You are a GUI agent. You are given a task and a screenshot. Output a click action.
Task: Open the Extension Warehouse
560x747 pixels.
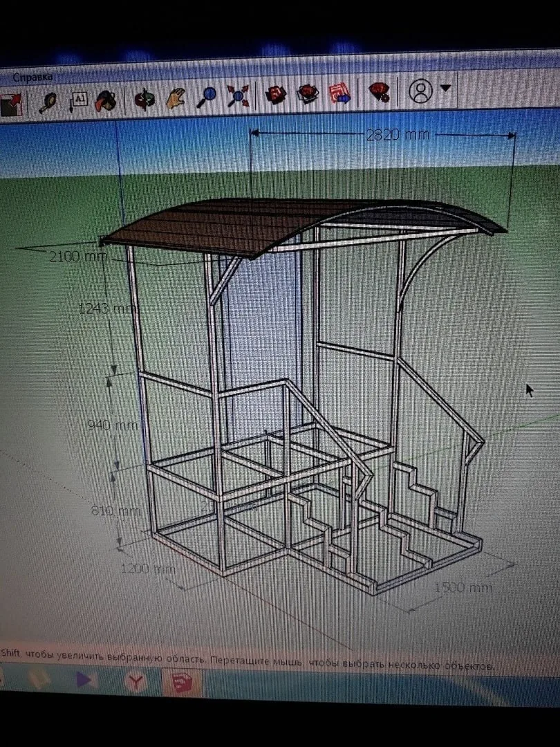[380, 91]
